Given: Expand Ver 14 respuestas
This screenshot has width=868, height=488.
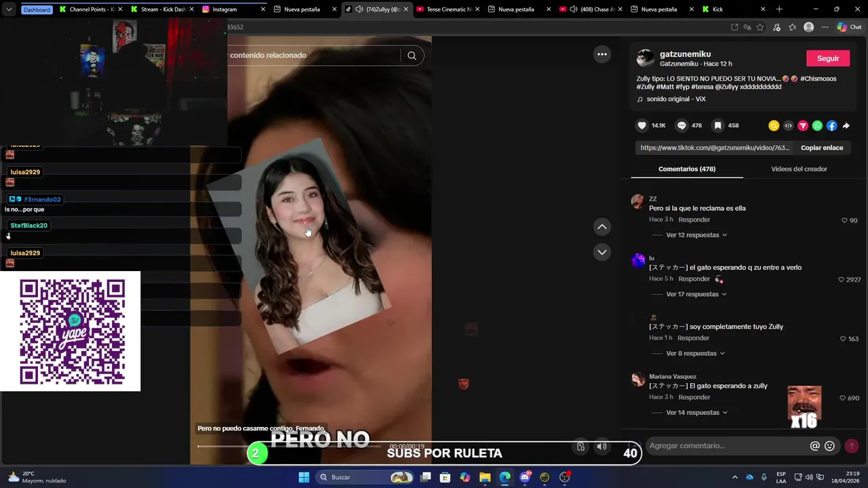Looking at the screenshot, I should pyautogui.click(x=696, y=412).
